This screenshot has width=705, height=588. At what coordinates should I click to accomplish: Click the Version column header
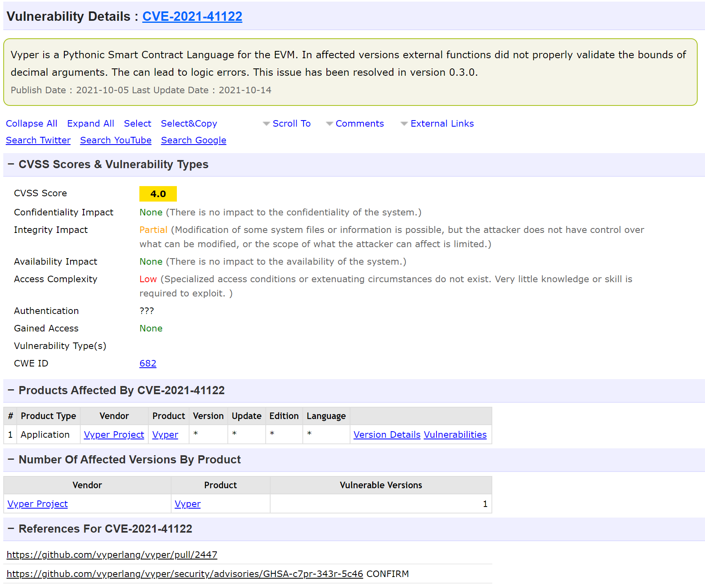(208, 416)
